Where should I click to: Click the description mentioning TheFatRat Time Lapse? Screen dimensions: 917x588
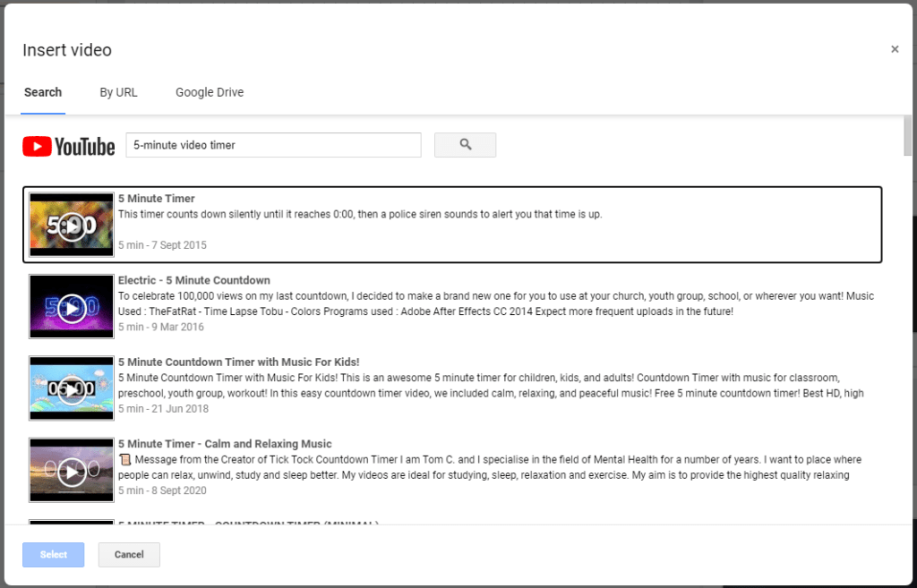click(496, 304)
